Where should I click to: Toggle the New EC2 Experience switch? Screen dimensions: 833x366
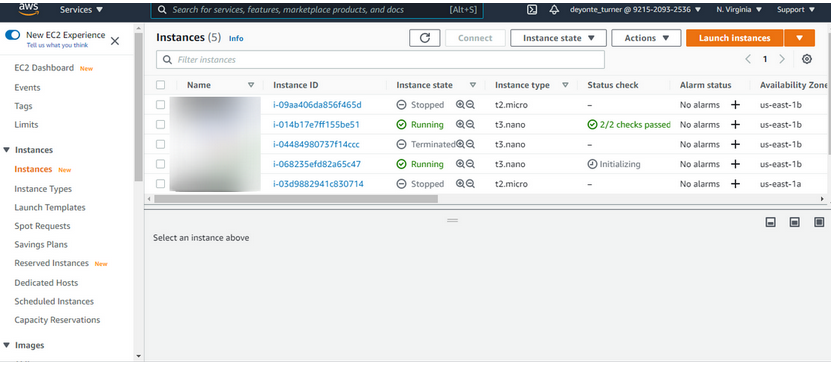coord(12,35)
